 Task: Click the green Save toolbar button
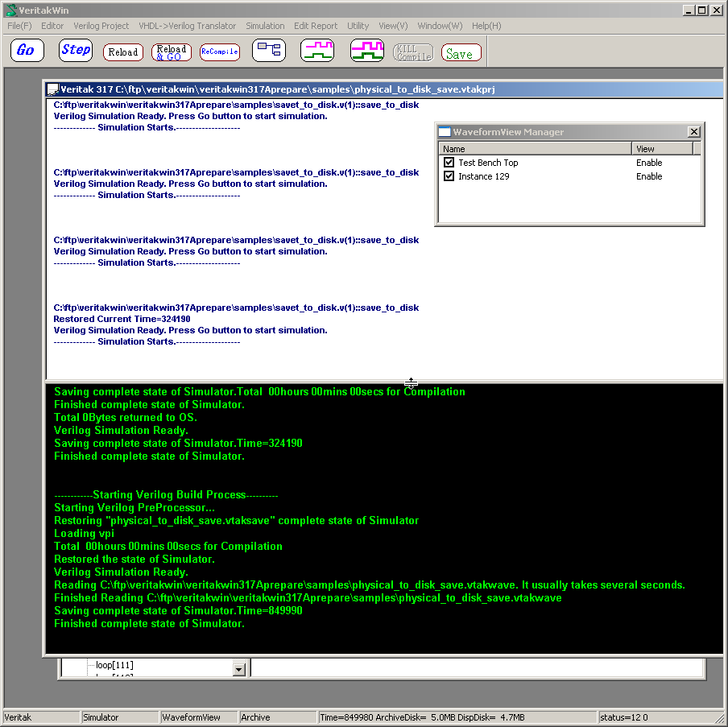coord(461,52)
